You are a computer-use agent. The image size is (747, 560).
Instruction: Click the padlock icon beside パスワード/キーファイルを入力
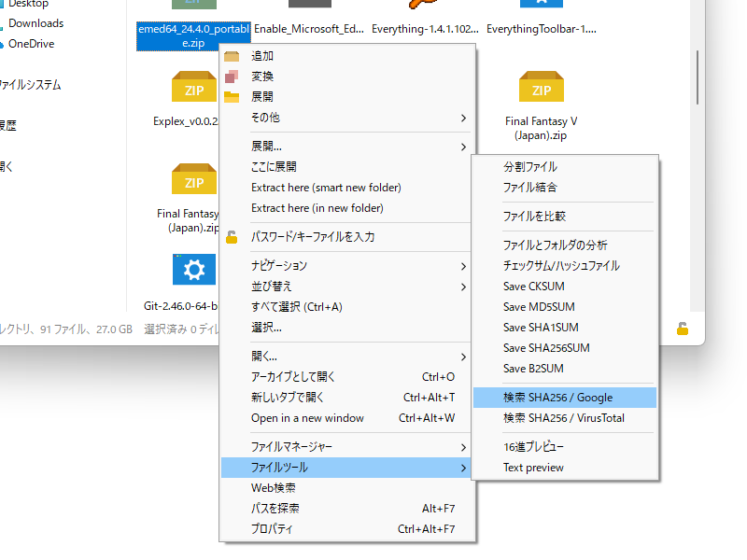(232, 237)
